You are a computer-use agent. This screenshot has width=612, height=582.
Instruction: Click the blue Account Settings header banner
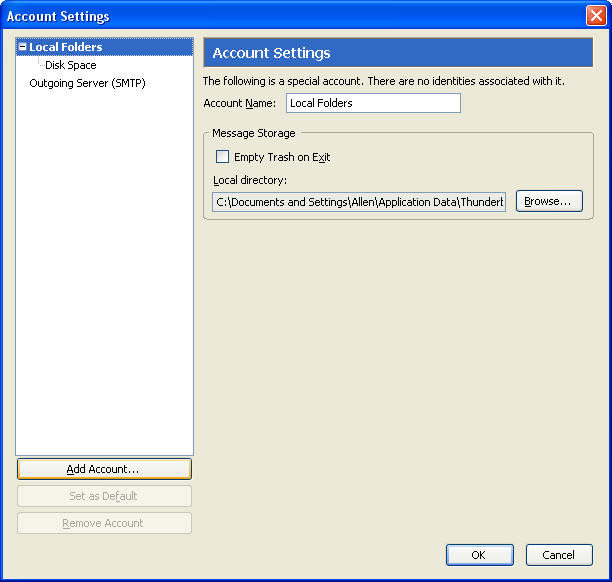click(398, 53)
